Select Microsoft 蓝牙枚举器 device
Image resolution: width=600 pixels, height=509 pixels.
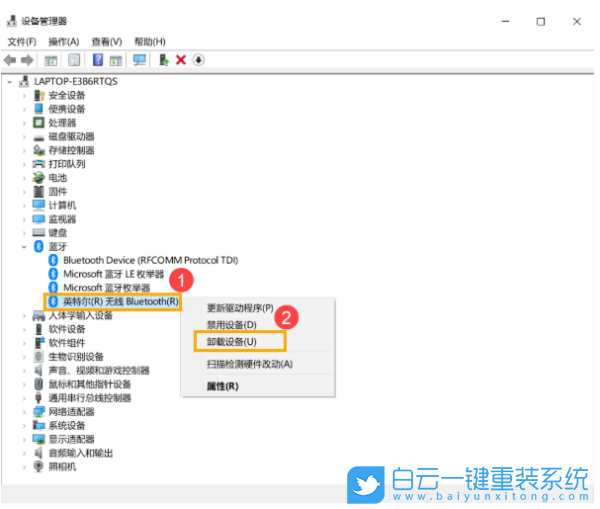107,288
